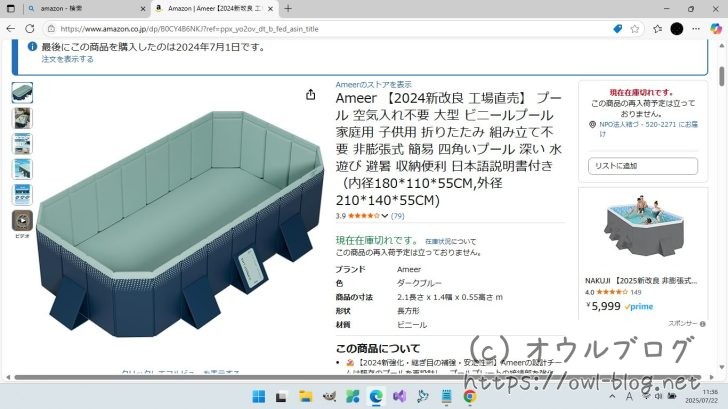Add this page to favorites with star
This screenshot has height=409, width=728.
point(635,29)
